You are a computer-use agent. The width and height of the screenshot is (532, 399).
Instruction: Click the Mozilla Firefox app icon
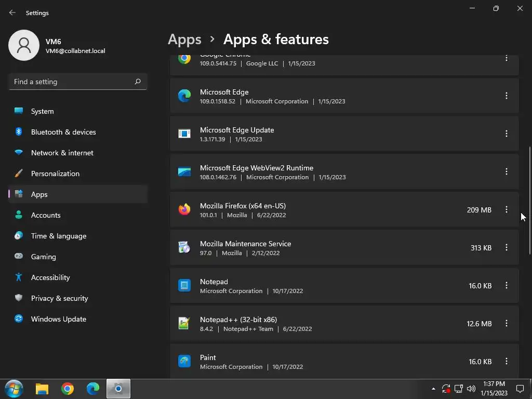[184, 210]
